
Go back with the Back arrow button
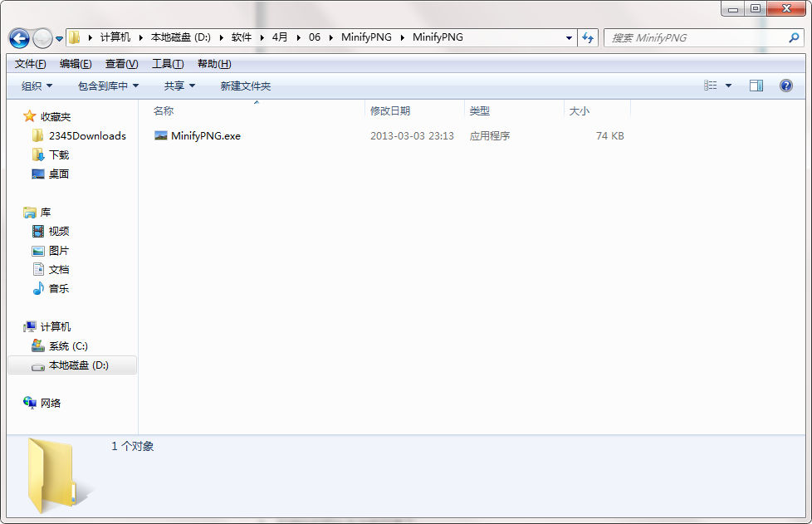(x=19, y=38)
